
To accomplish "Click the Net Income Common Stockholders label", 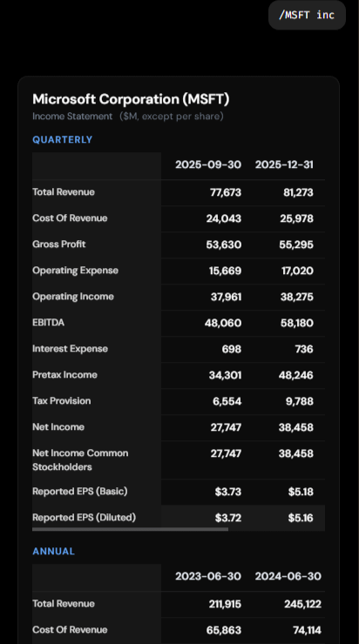I will coord(80,460).
